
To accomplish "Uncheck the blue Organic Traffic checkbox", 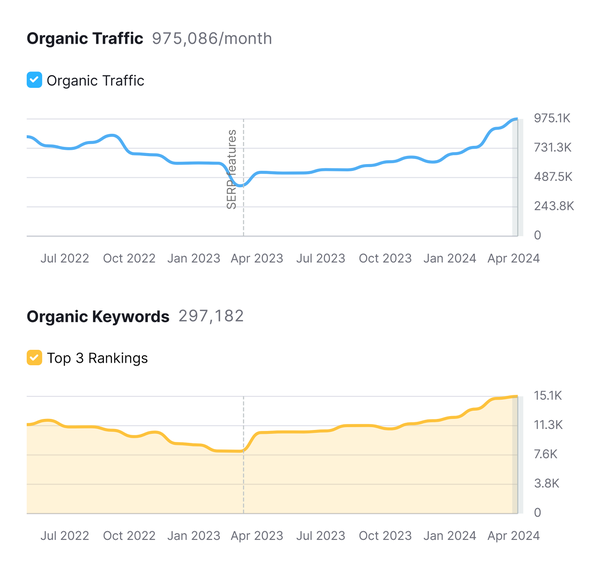I will (34, 80).
